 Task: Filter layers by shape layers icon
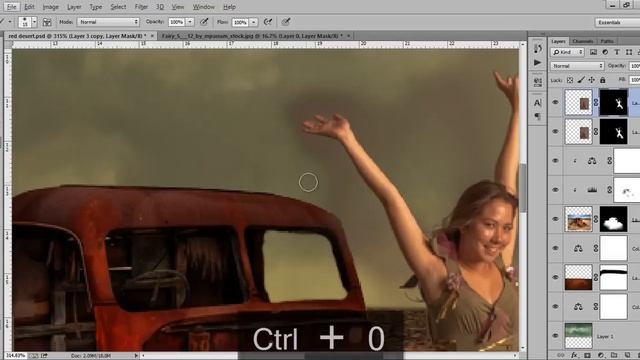[629, 52]
